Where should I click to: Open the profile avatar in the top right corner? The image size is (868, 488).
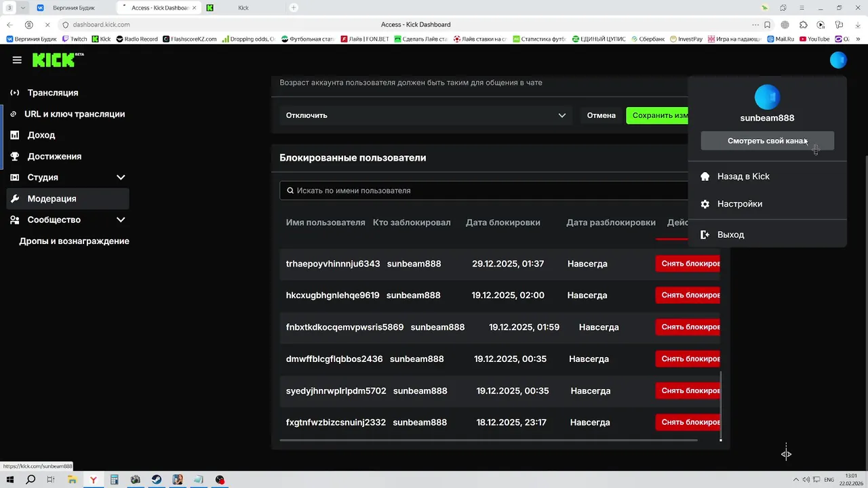(x=838, y=60)
